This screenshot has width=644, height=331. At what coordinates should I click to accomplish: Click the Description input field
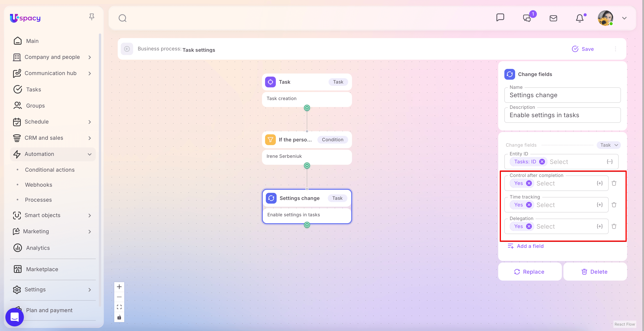coord(562,115)
